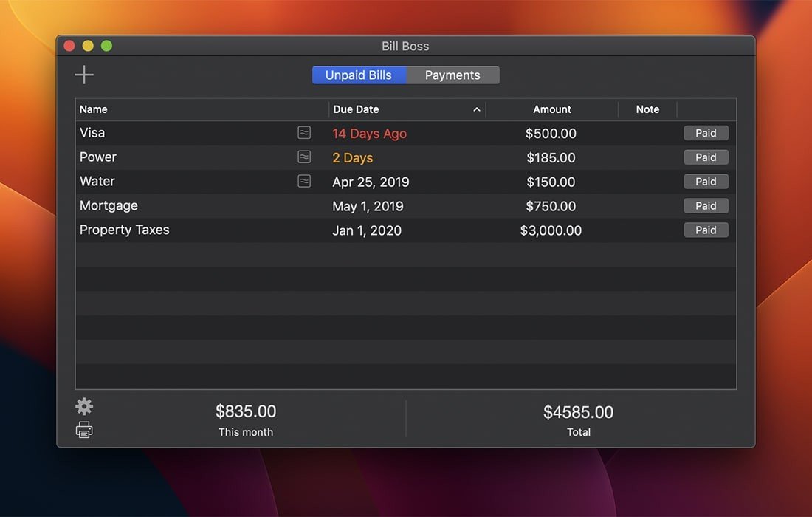Mark the Visa bill as Paid
The image size is (812, 517).
[706, 133]
